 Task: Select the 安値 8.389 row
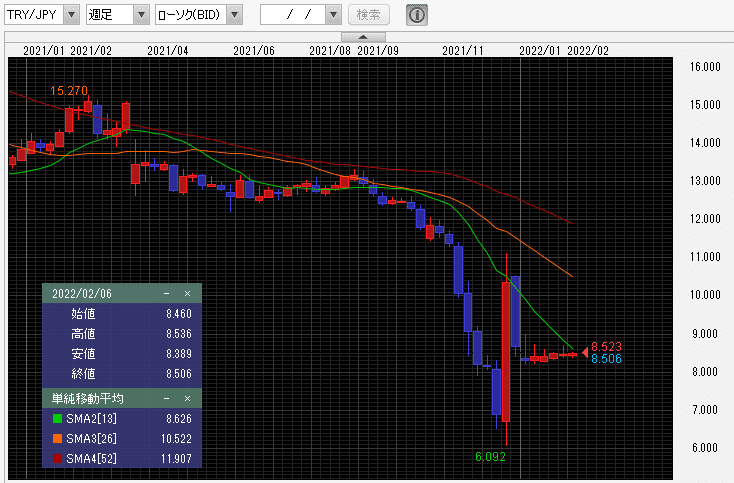tap(122, 354)
